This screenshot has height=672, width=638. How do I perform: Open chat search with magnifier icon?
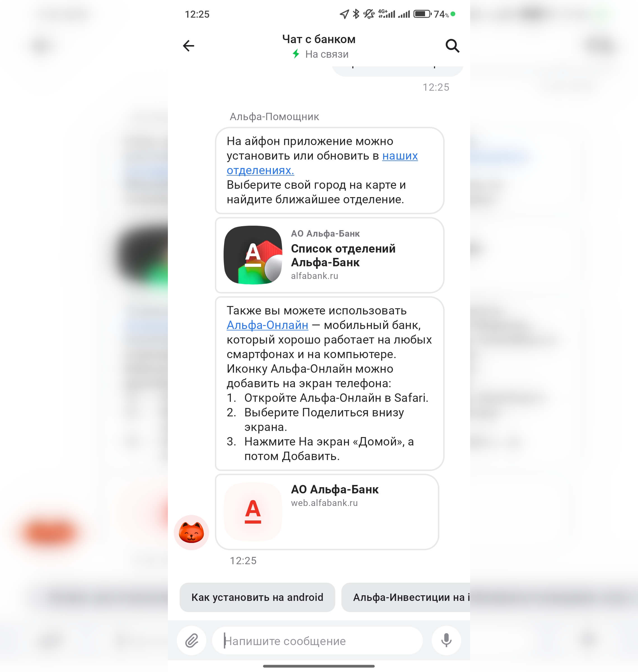(x=452, y=46)
